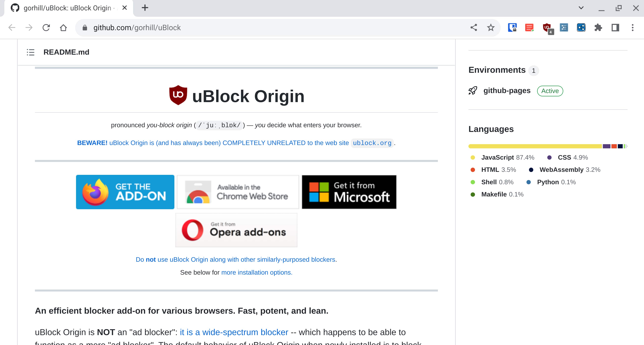Image resolution: width=644 pixels, height=345 pixels.
Task: Open the Extensions puzzle menu
Action: [598, 27]
